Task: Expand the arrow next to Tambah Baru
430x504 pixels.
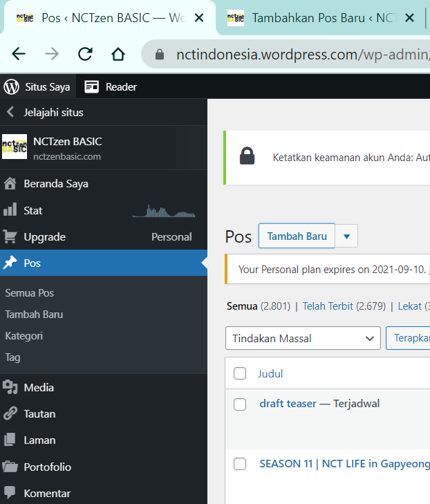Action: (346, 236)
